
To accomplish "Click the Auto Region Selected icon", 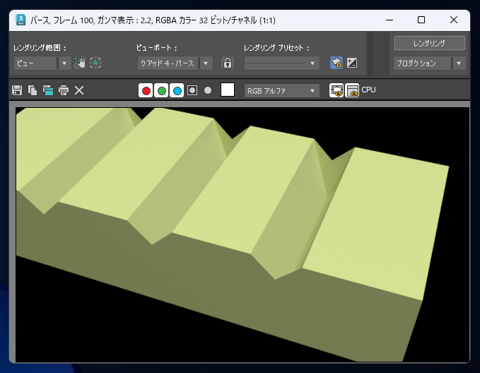I will (96, 63).
